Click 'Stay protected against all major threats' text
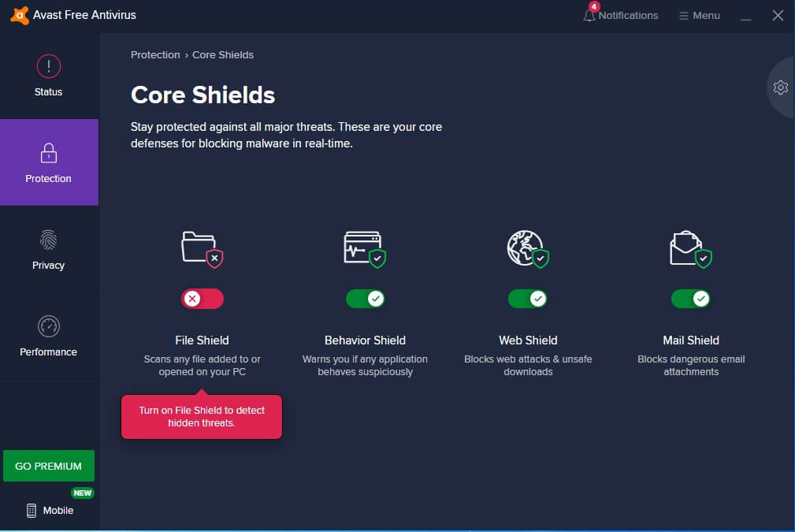Screen dimensions: 795x532 coord(287,135)
